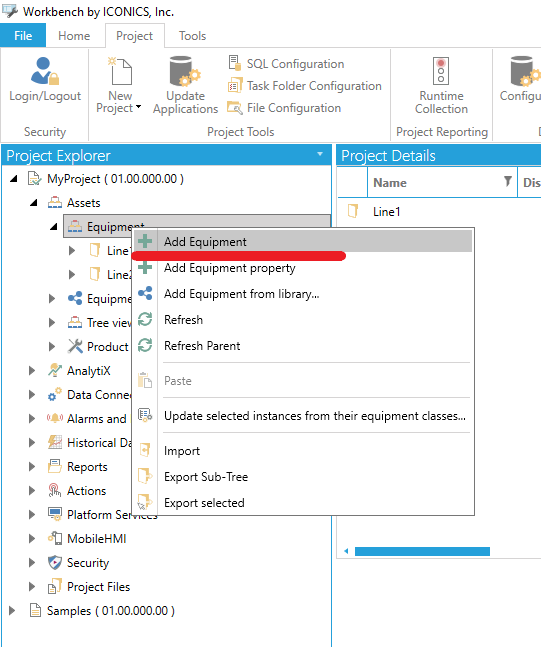Viewport: 541px width, 647px height.
Task: Open the Project Explorer panel dropdown arrow
Action: pyautogui.click(x=320, y=154)
